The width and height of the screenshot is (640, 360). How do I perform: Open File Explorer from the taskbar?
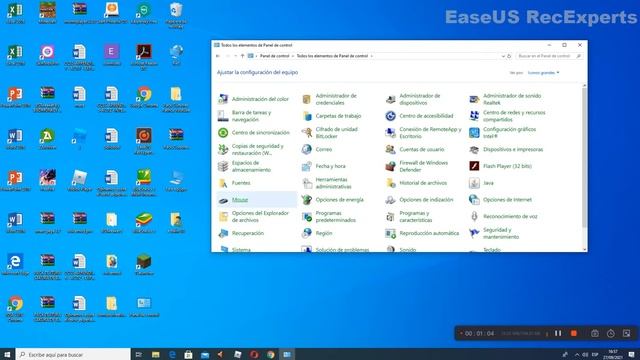[156, 355]
